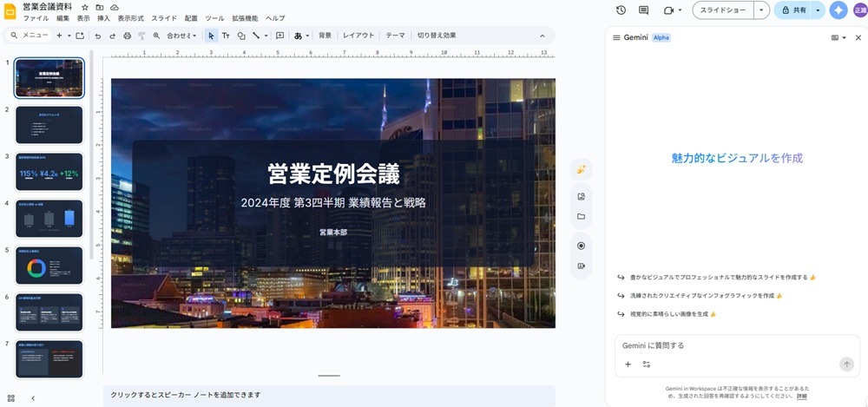Open version history clock icon
Viewport: 868px width, 407px height.
pos(621,10)
